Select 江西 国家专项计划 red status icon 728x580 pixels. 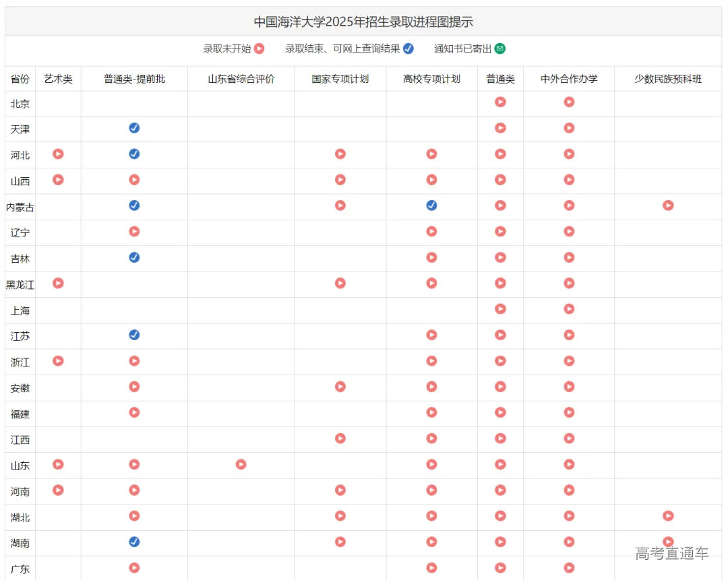click(340, 439)
